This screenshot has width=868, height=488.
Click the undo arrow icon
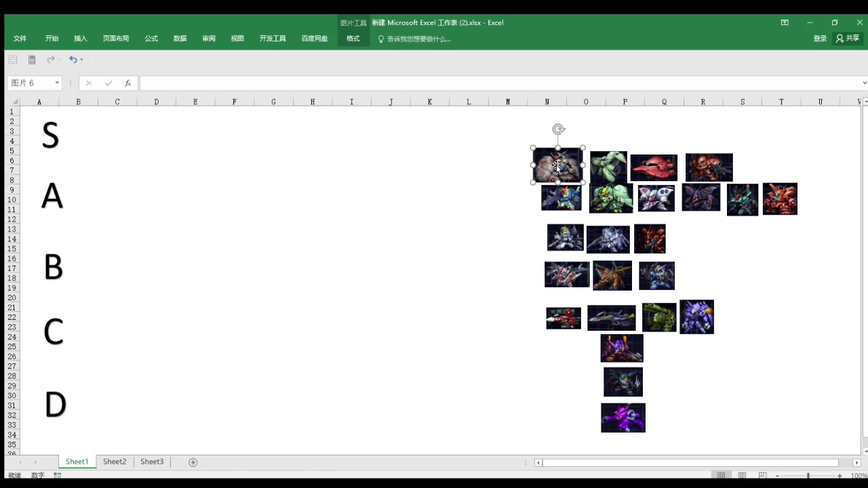tap(73, 60)
